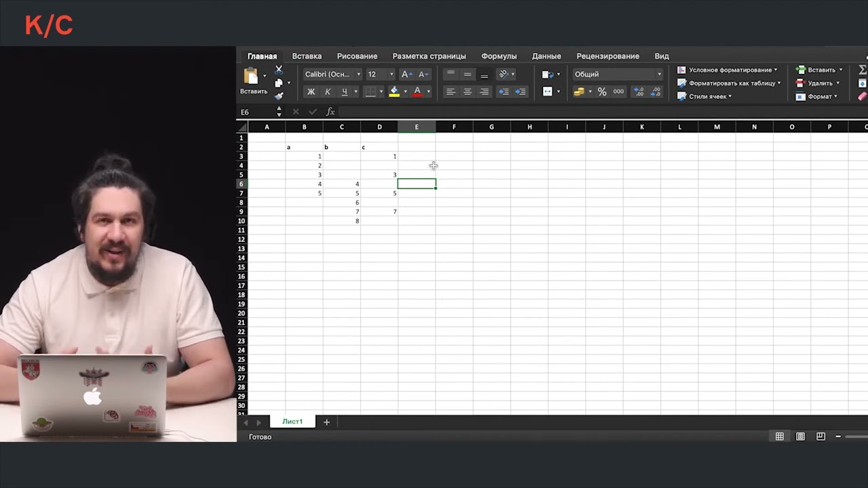Switch to the Рисование tab
The width and height of the screenshot is (868, 488).
357,56
